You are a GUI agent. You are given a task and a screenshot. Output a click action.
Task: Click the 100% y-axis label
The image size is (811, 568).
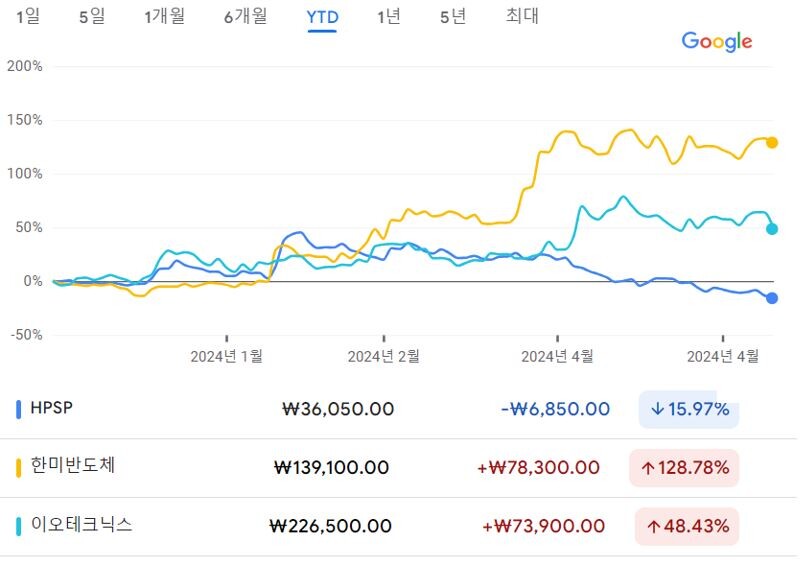point(24,173)
